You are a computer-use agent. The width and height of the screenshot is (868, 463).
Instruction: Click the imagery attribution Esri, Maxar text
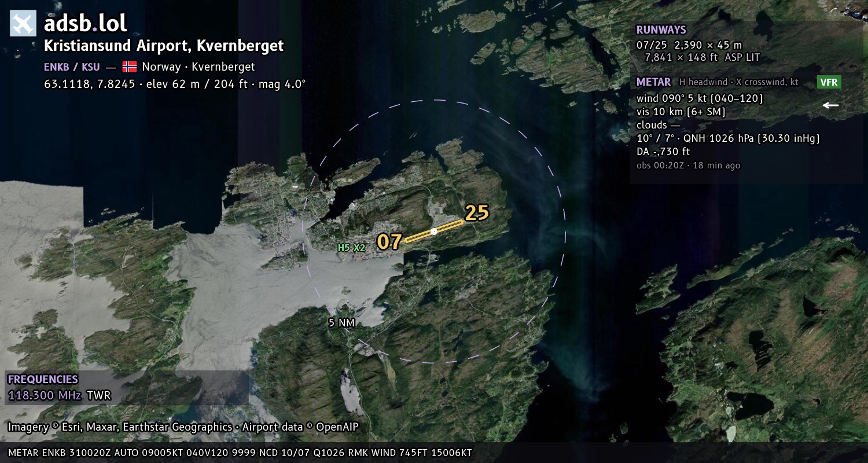(183, 427)
